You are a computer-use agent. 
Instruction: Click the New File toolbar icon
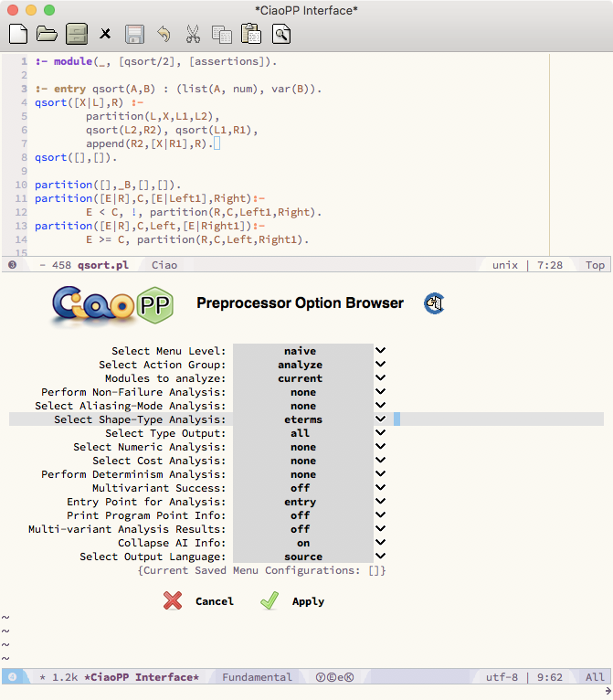click(17, 35)
